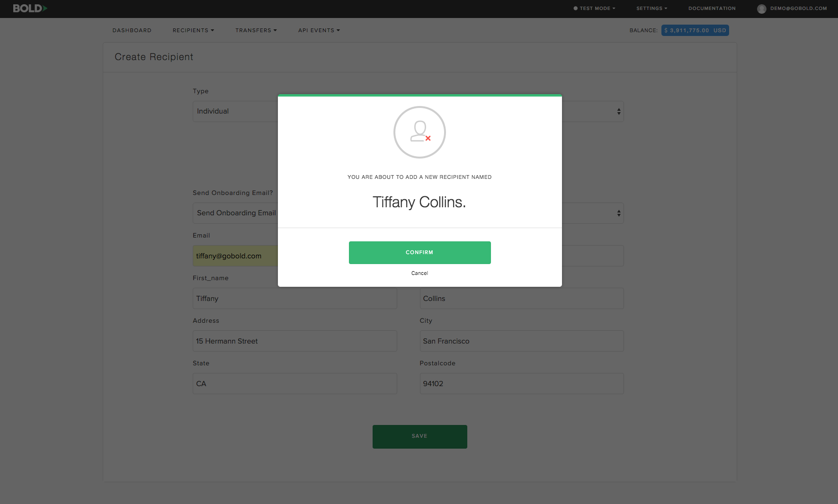Image resolution: width=838 pixels, height=504 pixels.
Task: Open the API Events menu
Action: tap(319, 30)
